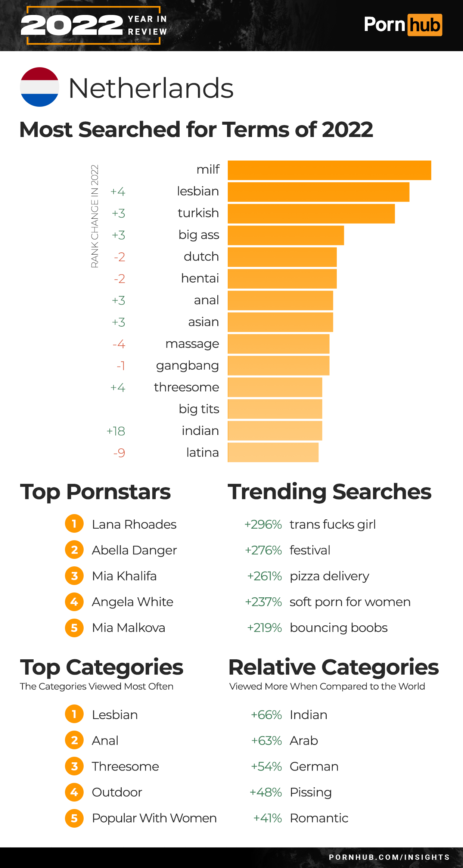463x868 pixels.
Task: Click the orange bar for 'dutch'
Action: click(x=282, y=257)
